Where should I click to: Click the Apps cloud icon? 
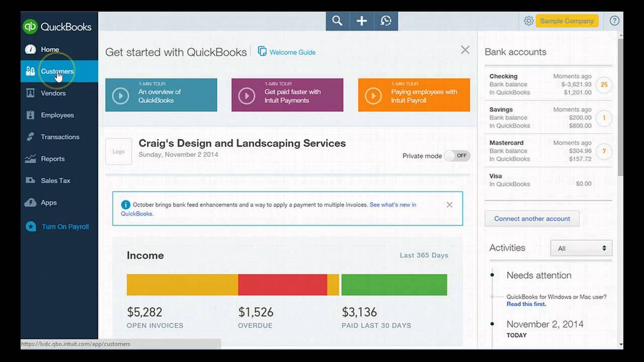click(x=31, y=203)
